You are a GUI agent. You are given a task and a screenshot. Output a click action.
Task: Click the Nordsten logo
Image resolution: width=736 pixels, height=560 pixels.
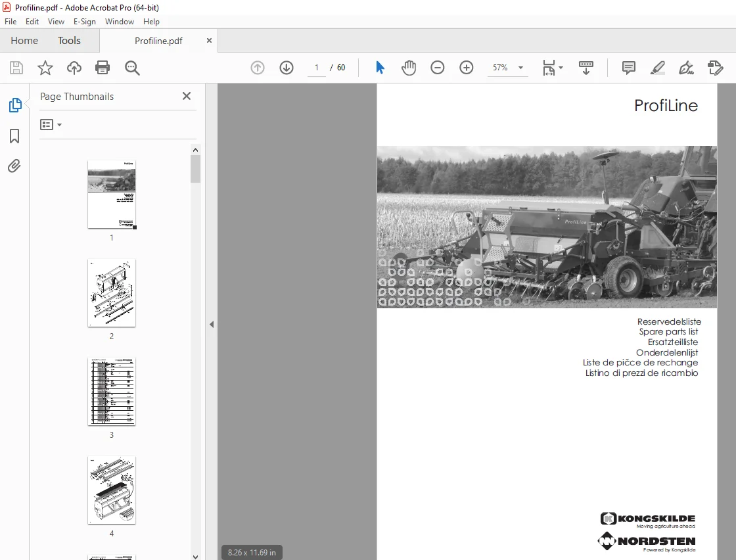click(647, 542)
